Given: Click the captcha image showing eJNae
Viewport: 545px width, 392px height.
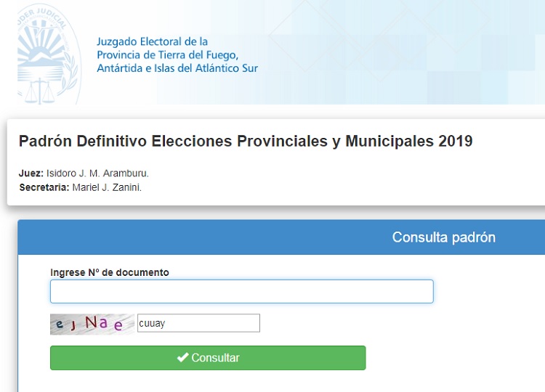Looking at the screenshot, I should pyautogui.click(x=92, y=324).
